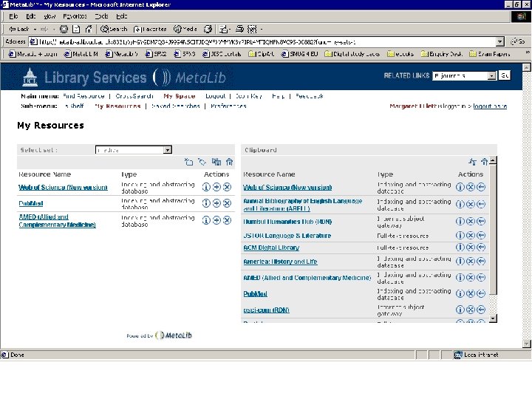Open the Back button history dropdown arrow
Image resolution: width=532 pixels, height=399 pixels.
point(35,29)
